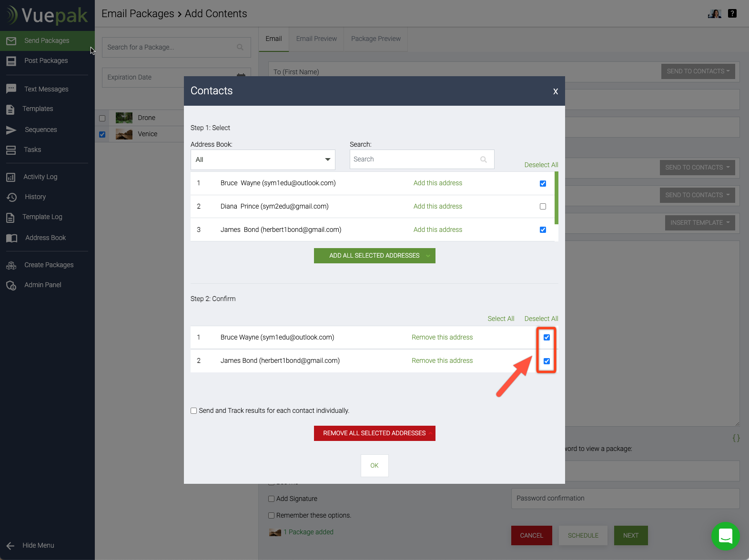Image resolution: width=749 pixels, height=560 pixels.
Task: Click the Create Packages boxes icon
Action: (x=11, y=265)
